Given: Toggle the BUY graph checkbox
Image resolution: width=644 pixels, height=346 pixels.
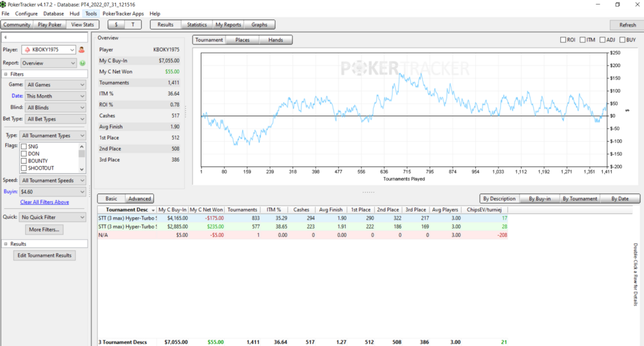Looking at the screenshot, I should [622, 40].
